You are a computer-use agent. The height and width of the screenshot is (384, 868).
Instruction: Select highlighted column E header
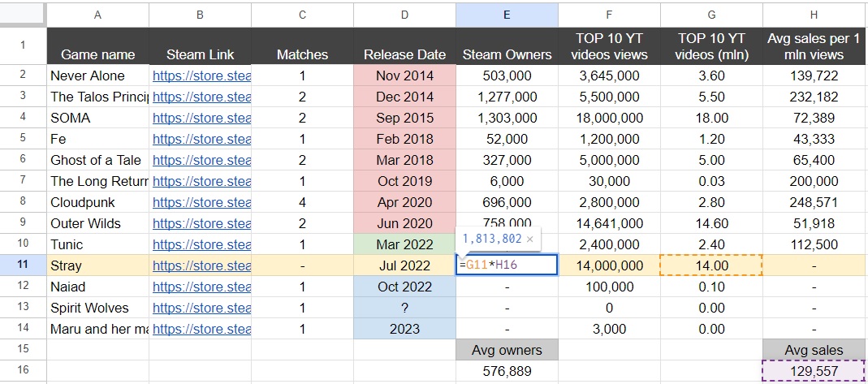click(x=507, y=15)
